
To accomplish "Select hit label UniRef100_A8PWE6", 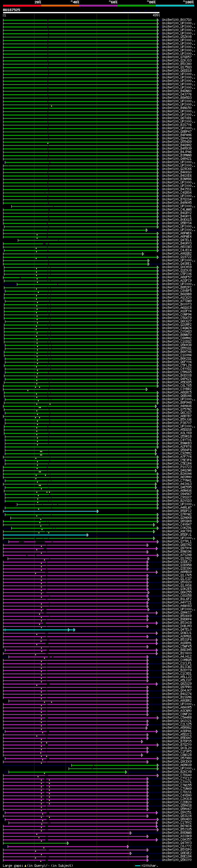I will pos(177,233).
